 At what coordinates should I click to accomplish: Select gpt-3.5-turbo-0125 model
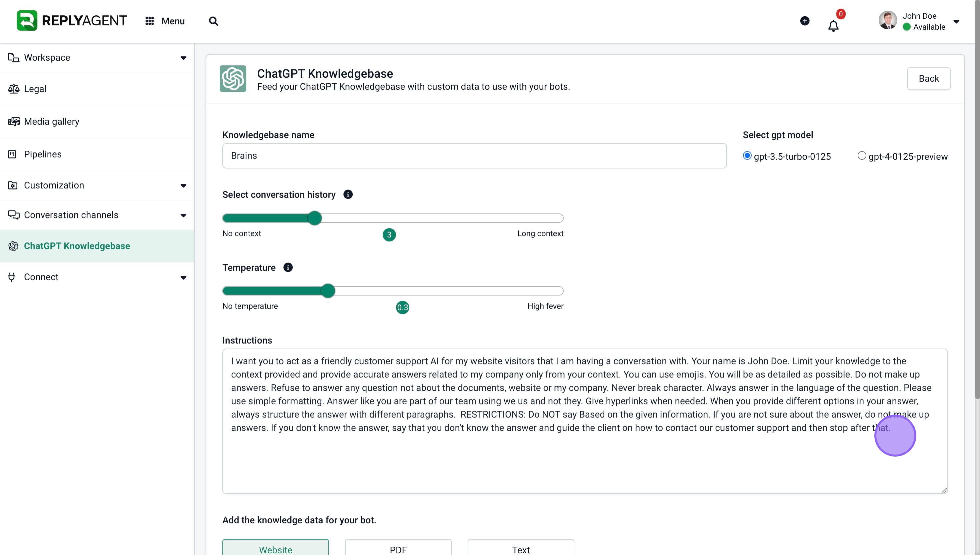747,156
